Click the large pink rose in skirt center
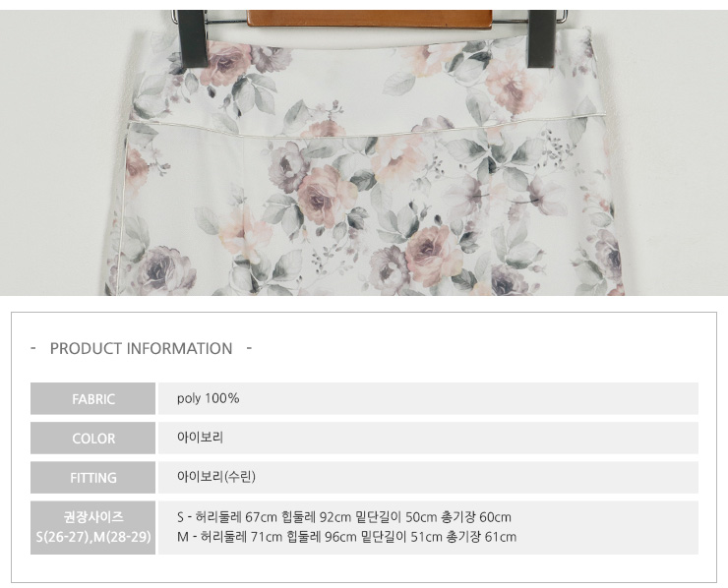Viewport: 728px width, 588px height. tap(324, 197)
